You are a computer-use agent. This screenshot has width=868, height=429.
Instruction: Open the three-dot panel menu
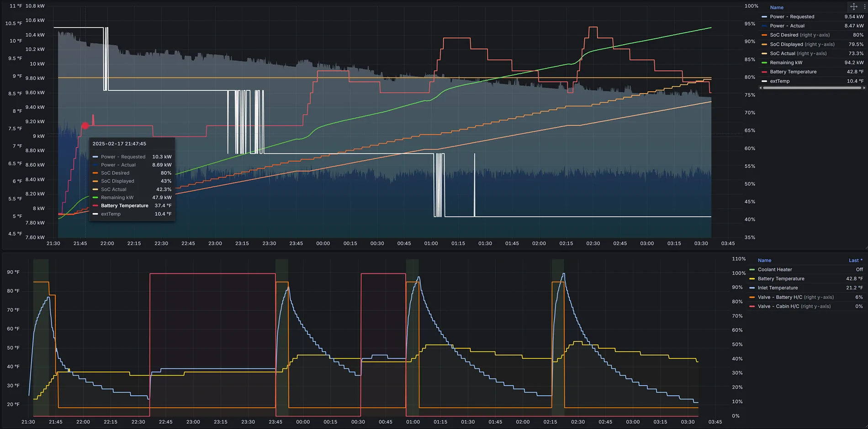(864, 7)
